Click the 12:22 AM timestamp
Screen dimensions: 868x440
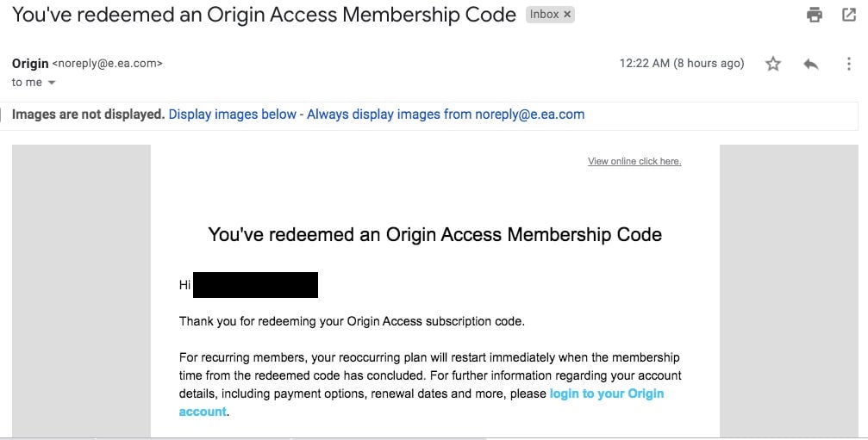tap(681, 63)
